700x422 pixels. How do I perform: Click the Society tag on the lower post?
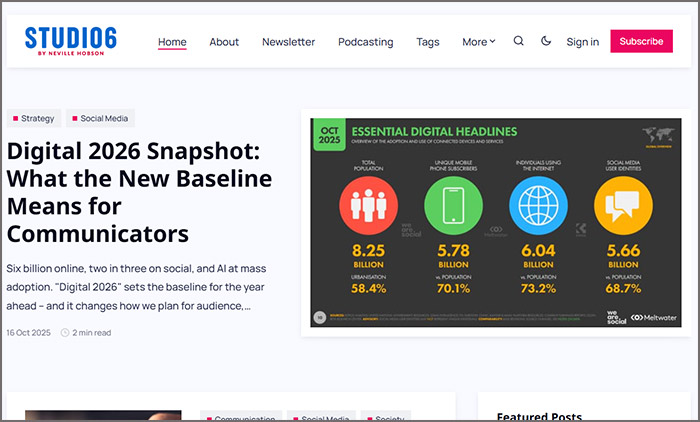pos(386,416)
